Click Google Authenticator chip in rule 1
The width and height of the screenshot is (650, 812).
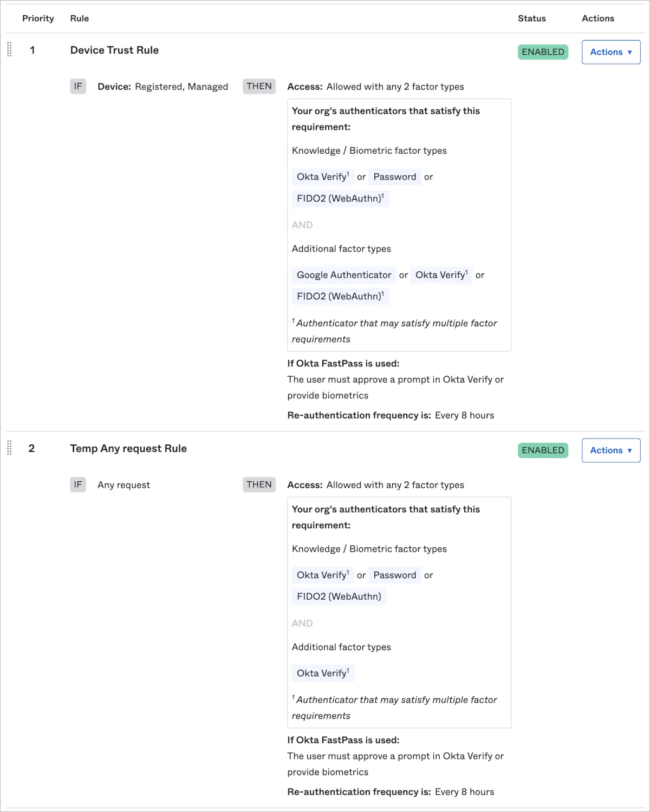(x=343, y=275)
